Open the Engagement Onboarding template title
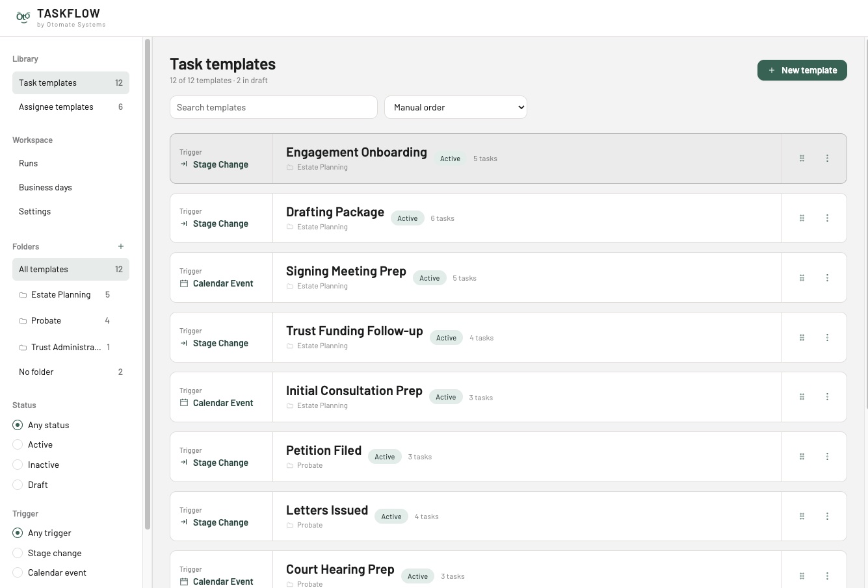 356,152
